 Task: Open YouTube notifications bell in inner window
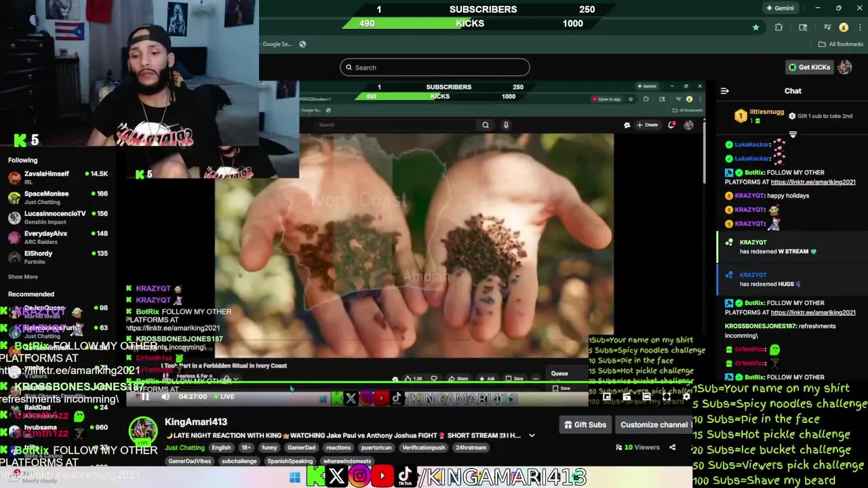coord(672,125)
